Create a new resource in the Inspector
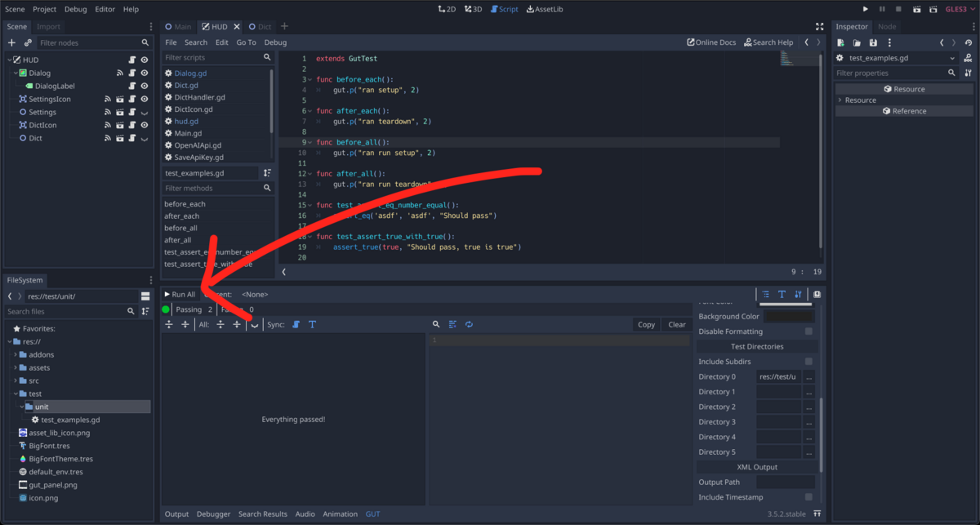 click(840, 42)
